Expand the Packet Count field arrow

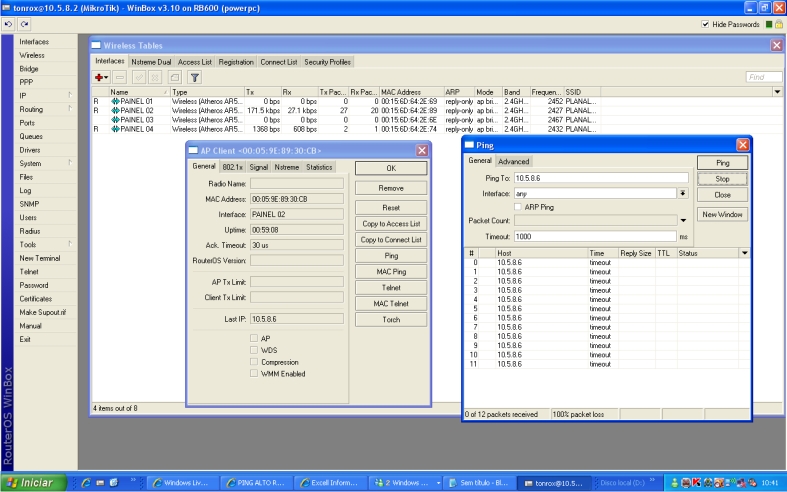click(x=683, y=220)
